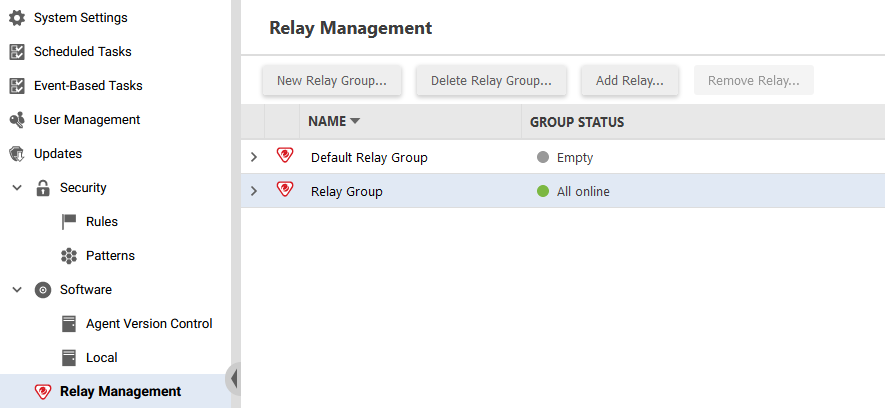The height and width of the screenshot is (408, 885).
Task: Collapse the sidebar with arrow handle
Action: (233, 379)
